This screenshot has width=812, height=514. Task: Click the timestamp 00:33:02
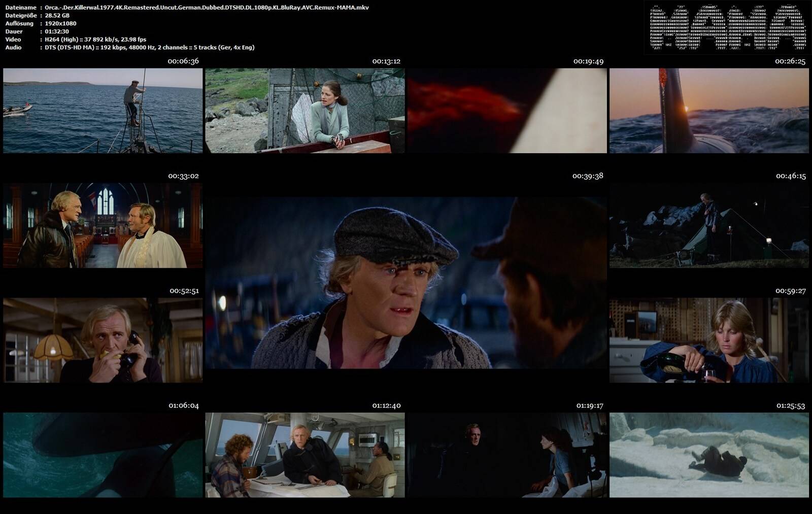(x=183, y=176)
